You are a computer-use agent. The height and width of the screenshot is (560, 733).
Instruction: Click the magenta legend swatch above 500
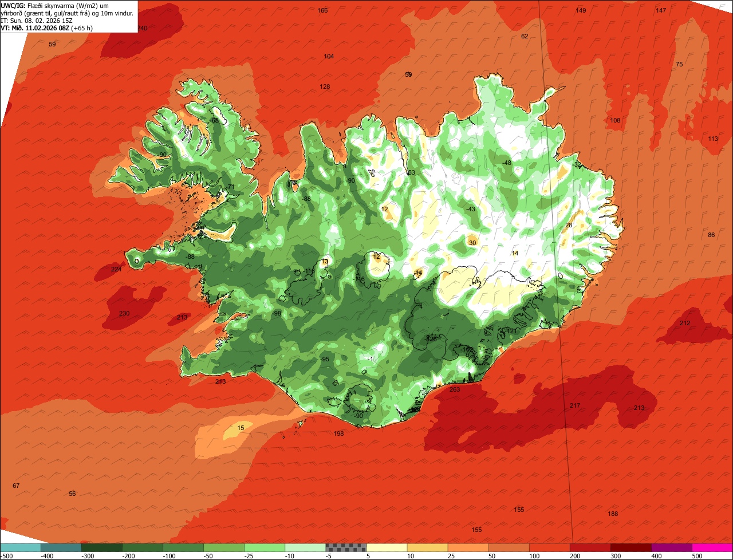(712, 547)
